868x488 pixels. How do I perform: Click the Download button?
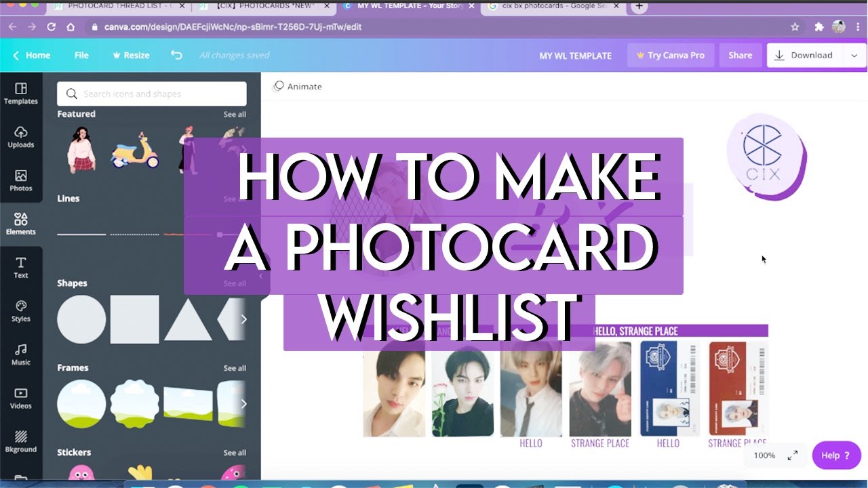click(x=804, y=56)
